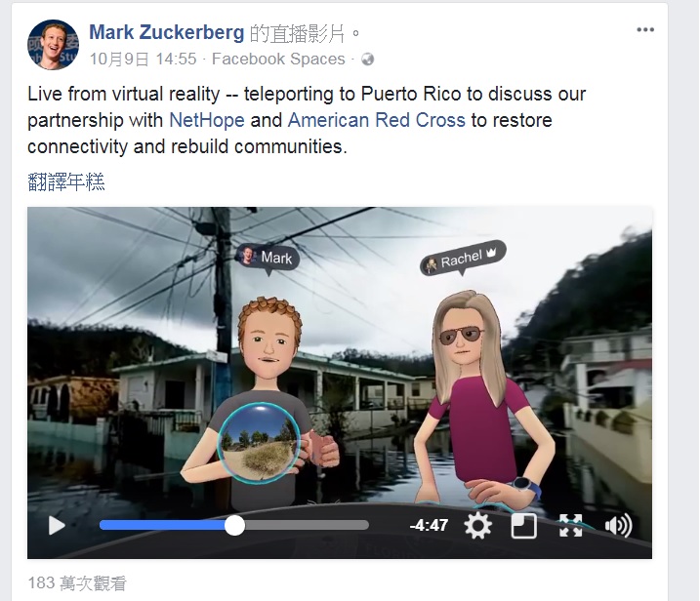This screenshot has height=601, width=700.
Task: Click Mark name tag in video
Action: (x=268, y=258)
